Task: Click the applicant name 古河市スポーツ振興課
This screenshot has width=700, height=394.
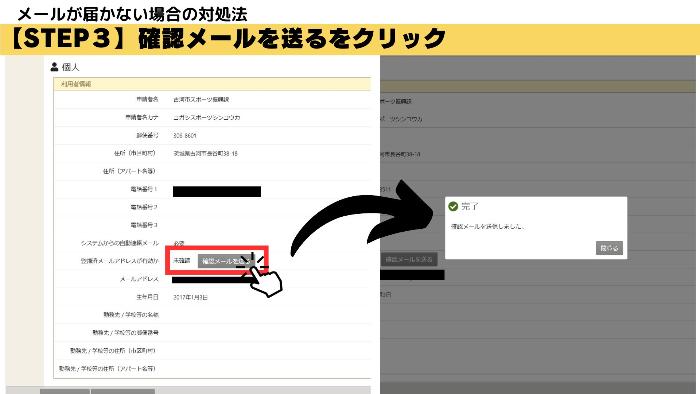Action: coord(201,100)
